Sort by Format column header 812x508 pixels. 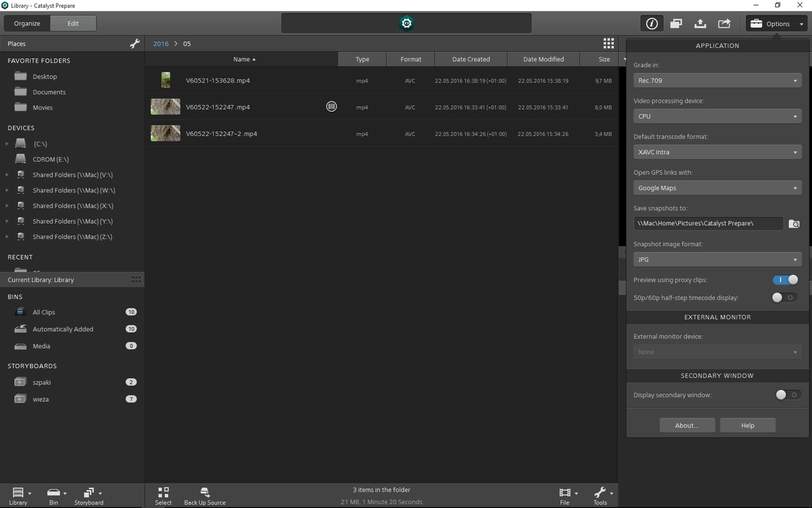coord(411,59)
